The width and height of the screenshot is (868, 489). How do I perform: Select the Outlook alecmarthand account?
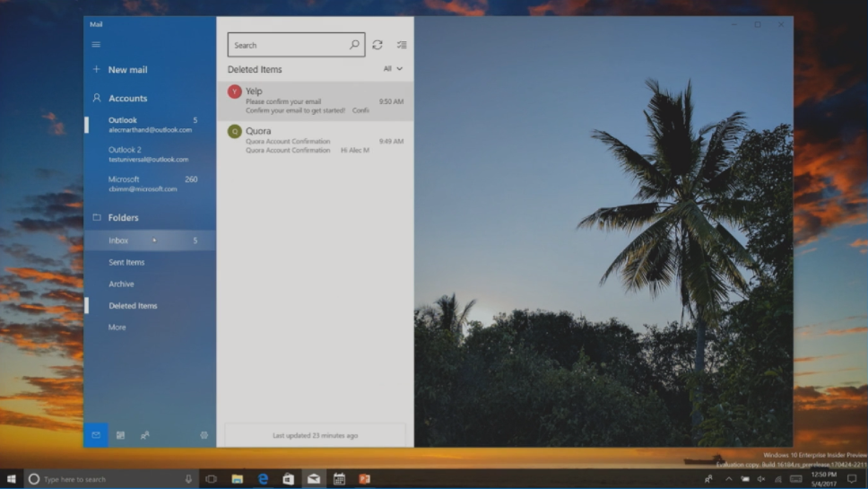(x=150, y=125)
